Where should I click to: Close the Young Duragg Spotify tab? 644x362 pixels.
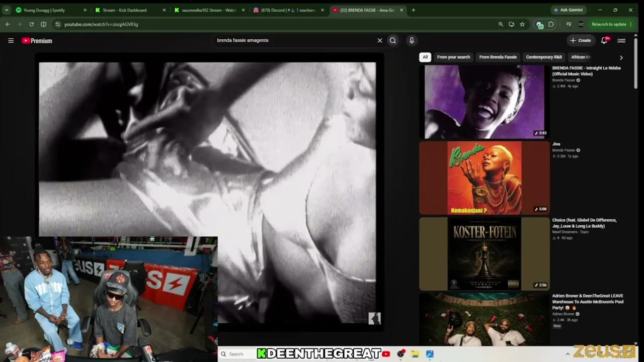[x=85, y=10]
